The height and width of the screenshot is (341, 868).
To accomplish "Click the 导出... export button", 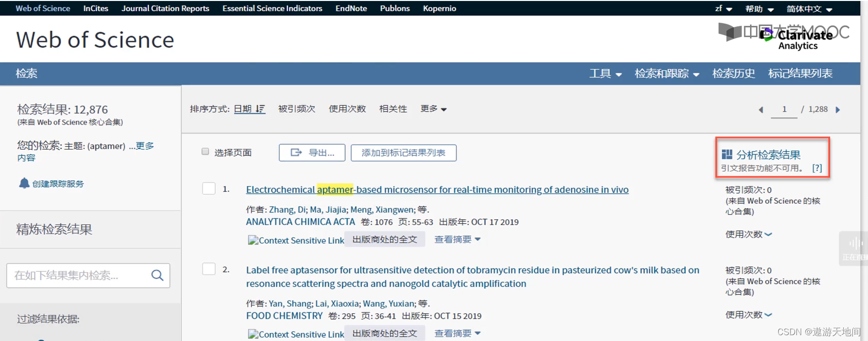I will pyautogui.click(x=312, y=152).
